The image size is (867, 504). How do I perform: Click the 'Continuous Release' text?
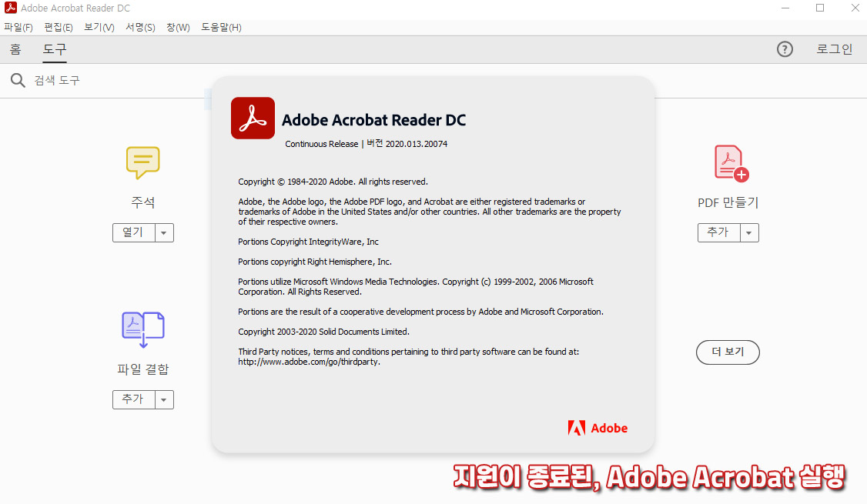click(321, 144)
